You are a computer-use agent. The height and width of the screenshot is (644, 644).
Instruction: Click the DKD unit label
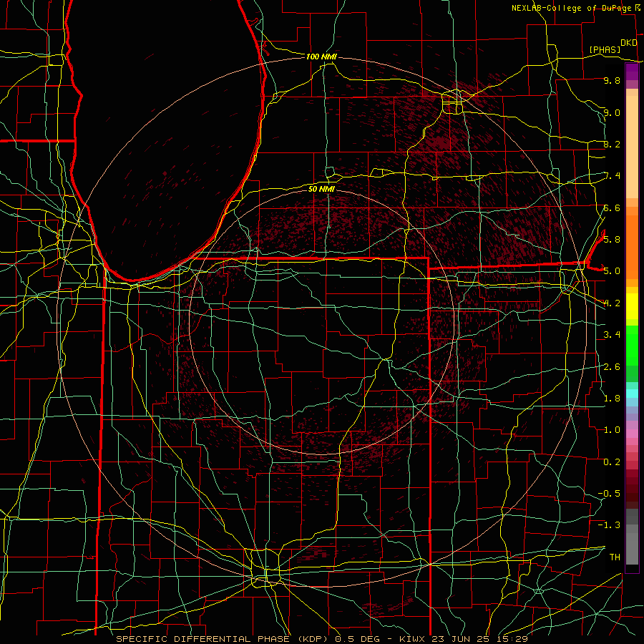click(x=629, y=43)
